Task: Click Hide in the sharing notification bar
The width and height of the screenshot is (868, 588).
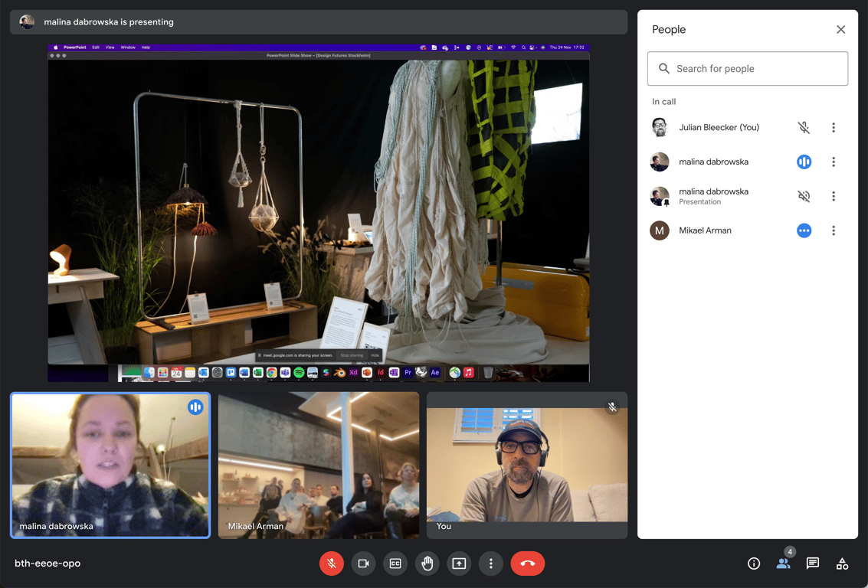Action: (375, 355)
